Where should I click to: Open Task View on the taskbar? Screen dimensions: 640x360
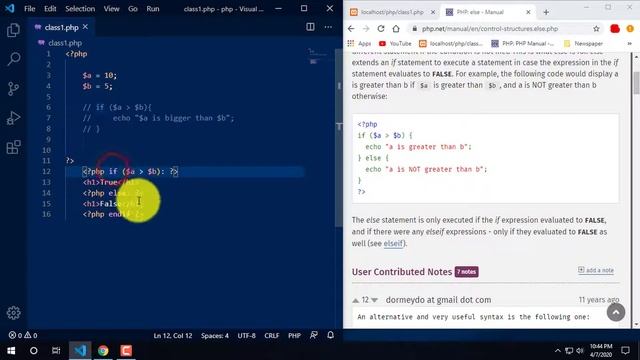point(56,351)
